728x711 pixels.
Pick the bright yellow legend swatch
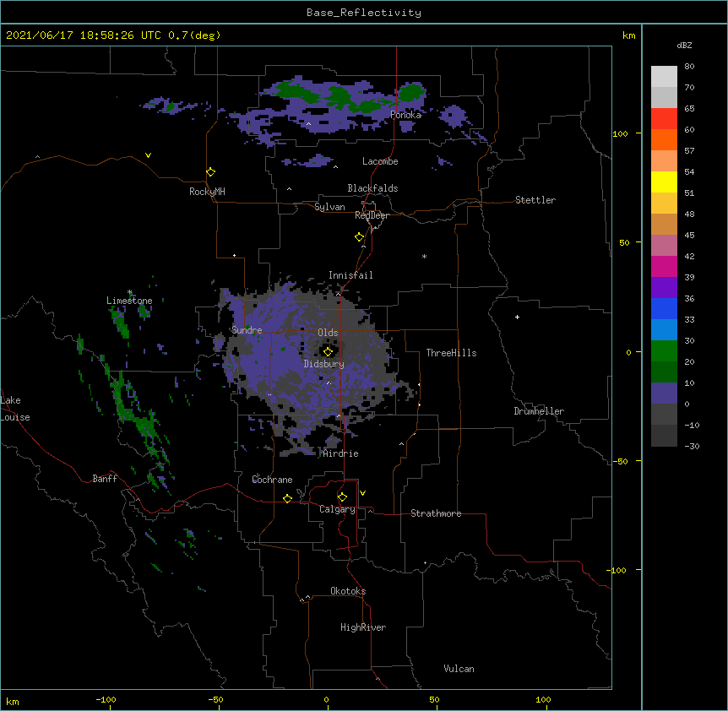coord(664,182)
